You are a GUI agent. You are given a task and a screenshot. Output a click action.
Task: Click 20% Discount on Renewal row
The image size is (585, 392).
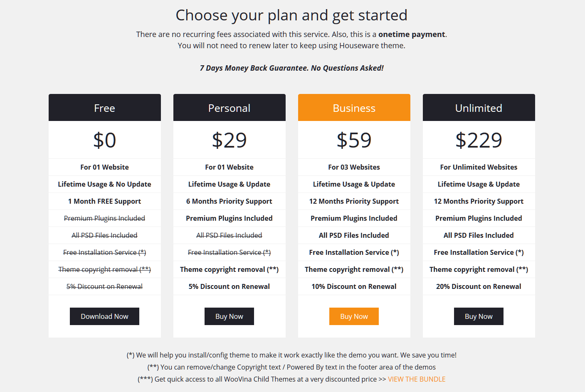tap(479, 286)
